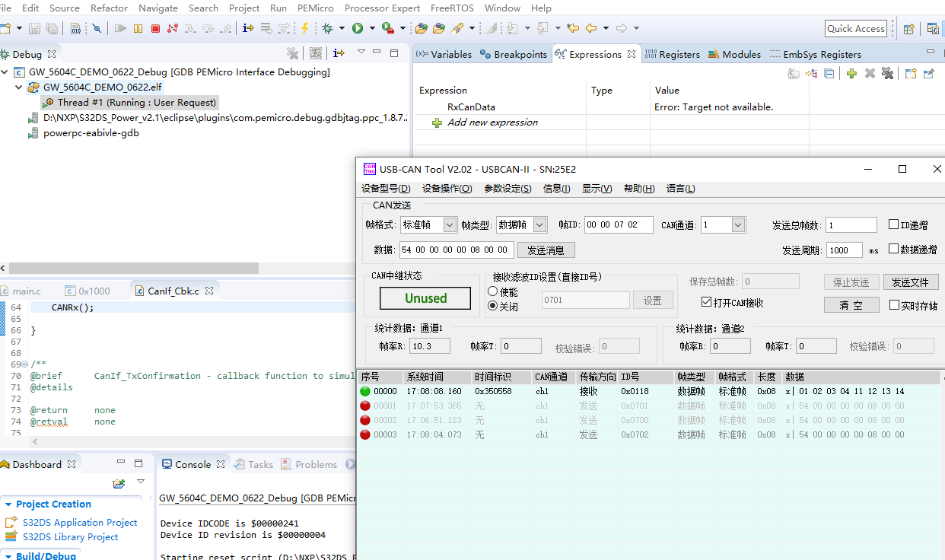Click Collapse All icon in Expressions view
The height and width of the screenshot is (560, 945).
829,73
